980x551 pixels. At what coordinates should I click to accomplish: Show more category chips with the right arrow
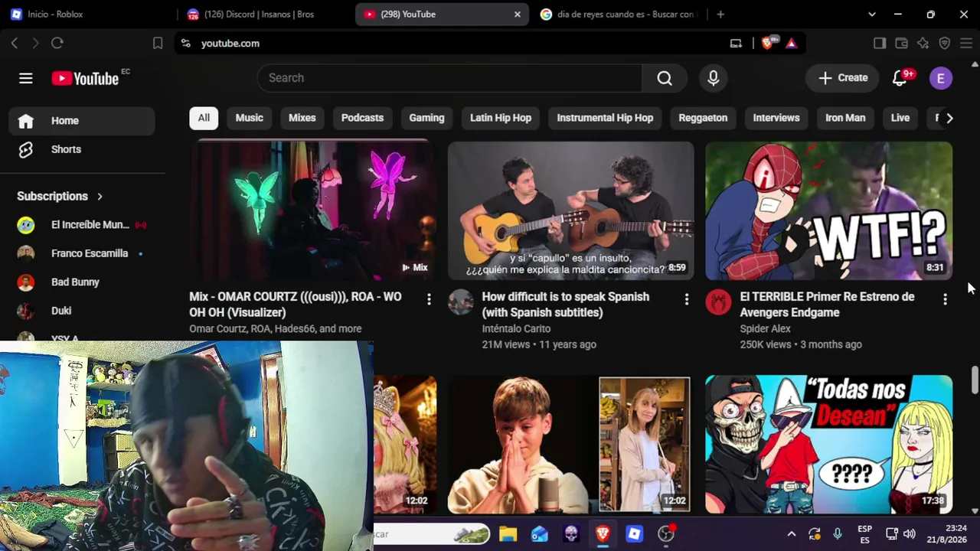[949, 118]
